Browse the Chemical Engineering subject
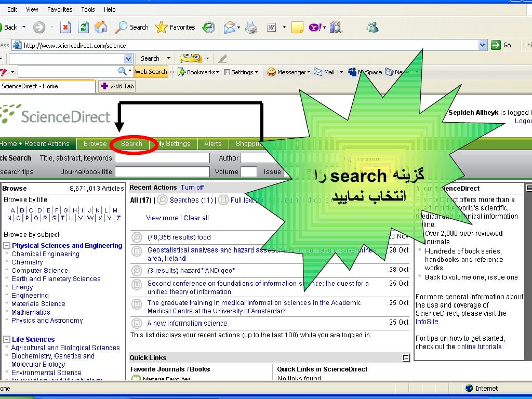This screenshot has width=532, height=399. (x=46, y=254)
